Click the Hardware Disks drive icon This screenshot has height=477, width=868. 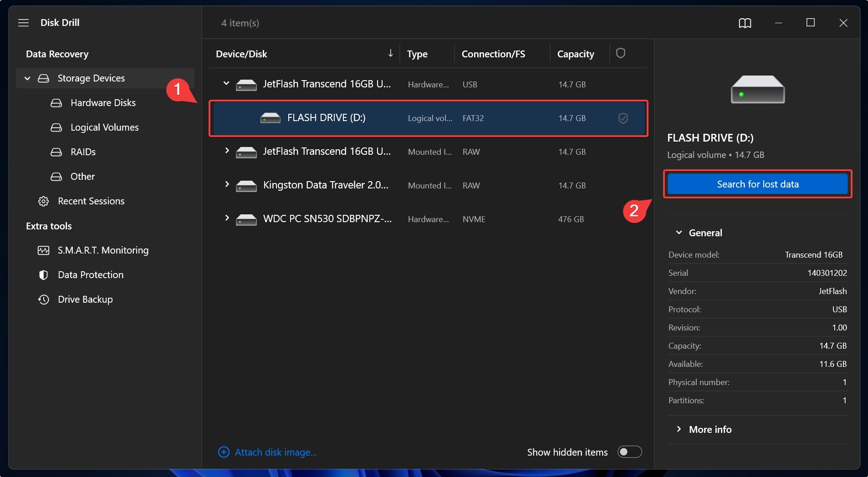[x=56, y=103]
